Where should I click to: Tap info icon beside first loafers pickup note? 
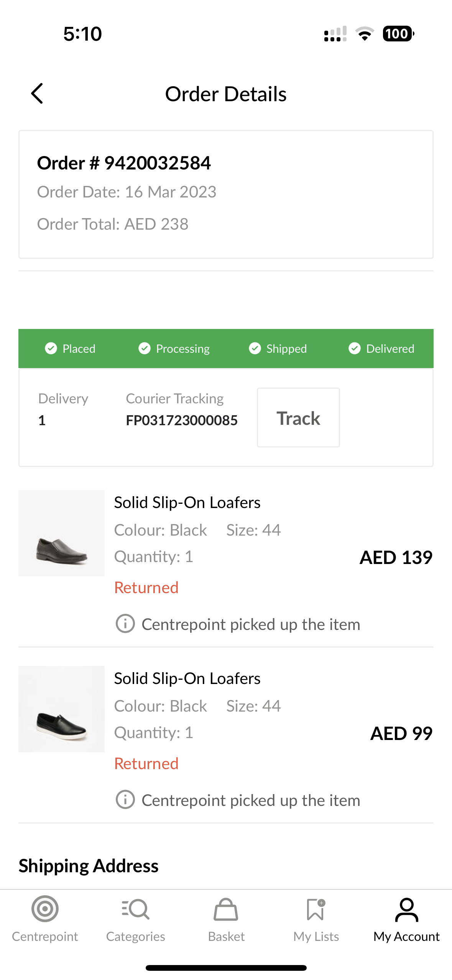pyautogui.click(x=125, y=623)
